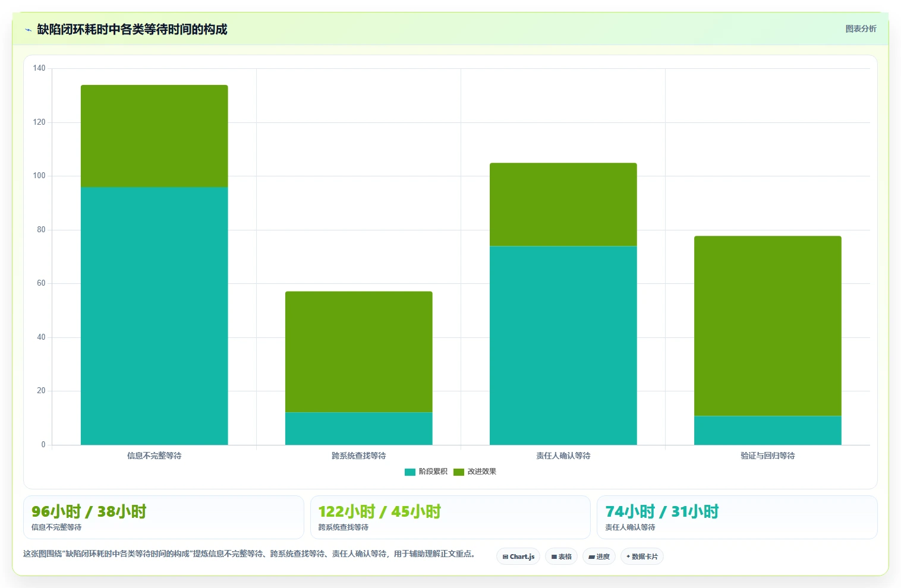
Task: Toggle the 改进效果 legend color swatch
Action: tap(459, 472)
